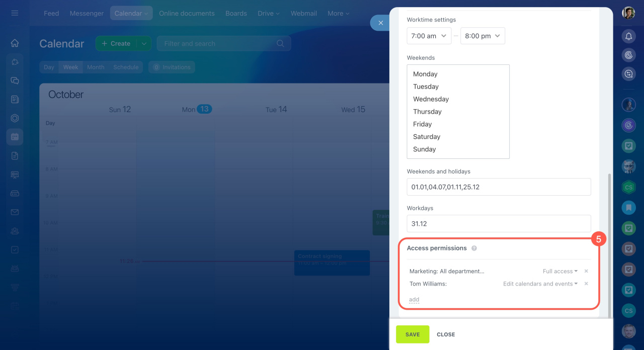The width and height of the screenshot is (644, 350).
Task: Click the home icon in left sidebar
Action: tap(15, 43)
